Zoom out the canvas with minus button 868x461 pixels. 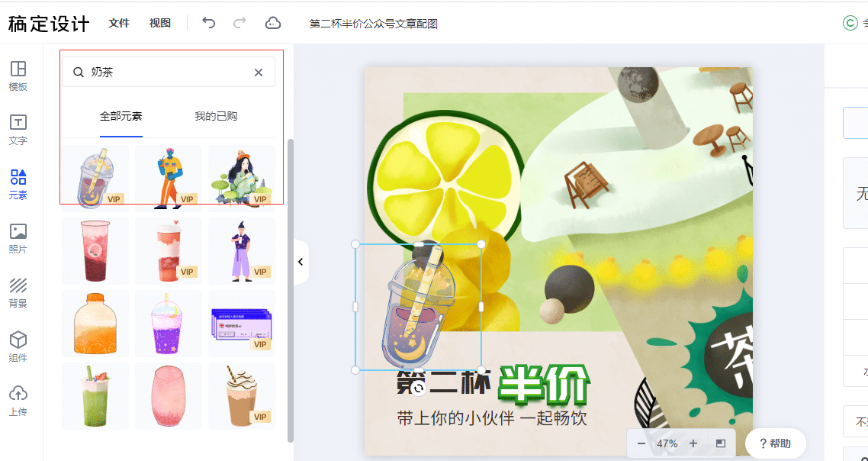tap(641, 443)
